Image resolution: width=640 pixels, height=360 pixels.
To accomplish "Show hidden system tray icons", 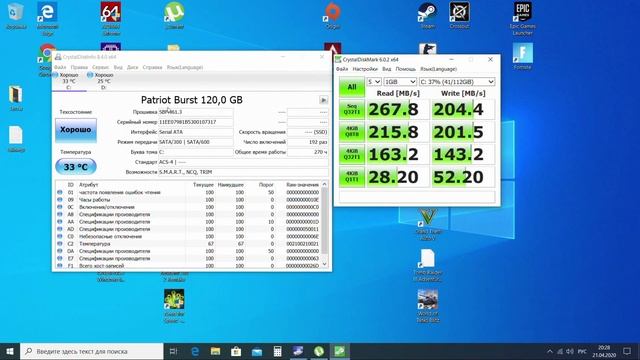I will [x=549, y=351].
